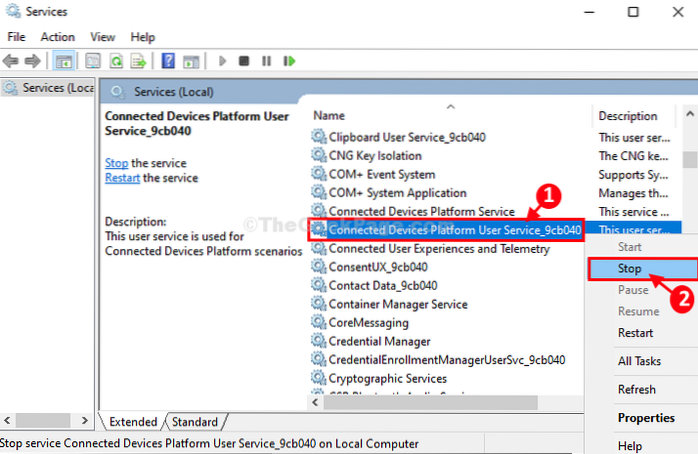Screen dimensions: 698x454
Task: Select Services (Local) in the left tree
Action: (48, 87)
